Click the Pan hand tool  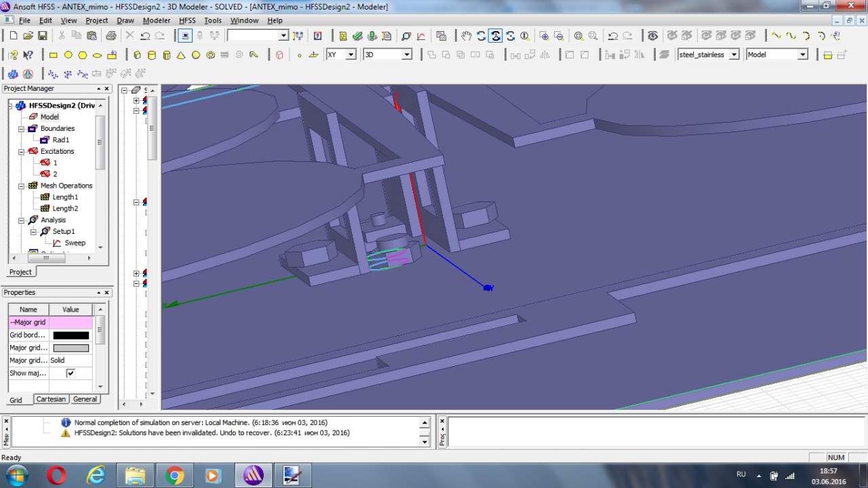tap(466, 36)
